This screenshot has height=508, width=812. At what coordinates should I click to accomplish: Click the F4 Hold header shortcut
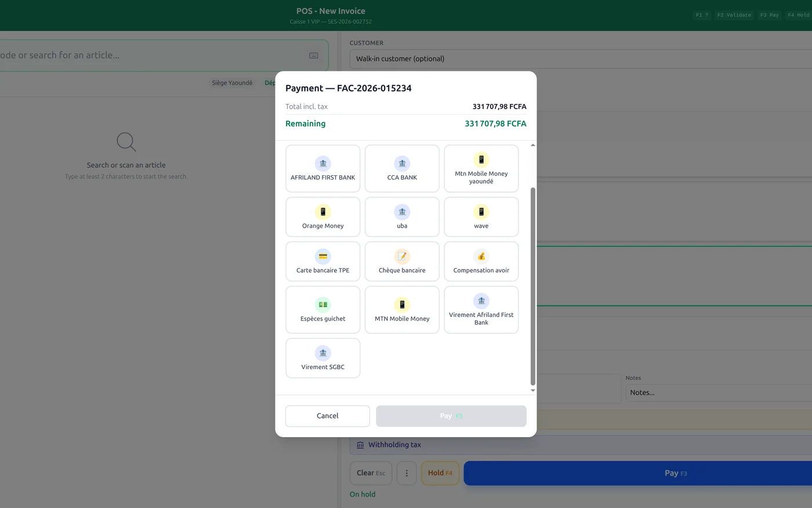point(799,15)
